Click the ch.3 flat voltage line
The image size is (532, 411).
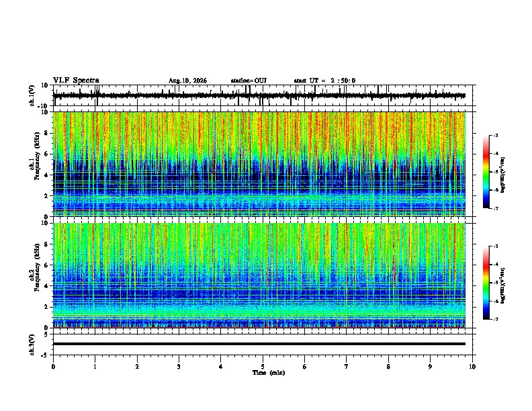tap(259, 344)
